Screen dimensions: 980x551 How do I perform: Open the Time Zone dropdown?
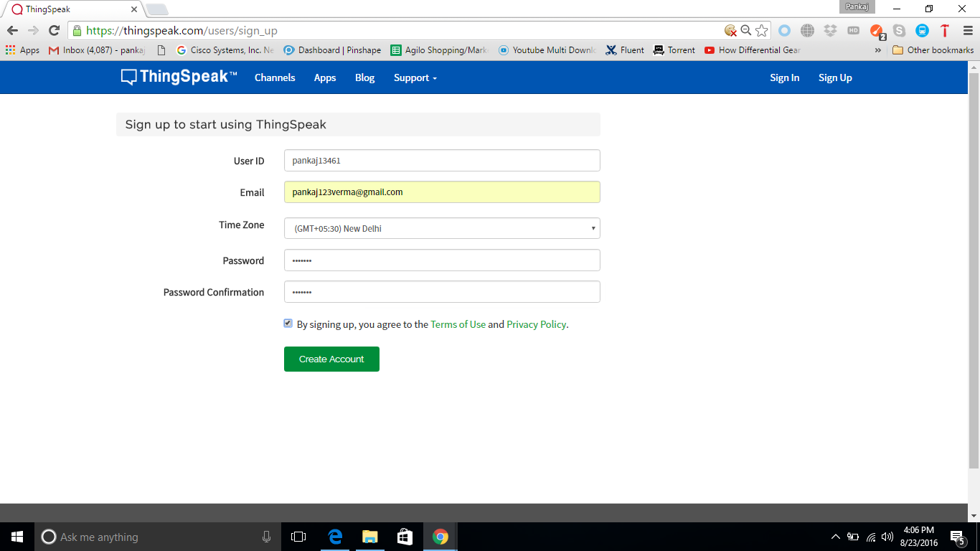click(x=442, y=228)
